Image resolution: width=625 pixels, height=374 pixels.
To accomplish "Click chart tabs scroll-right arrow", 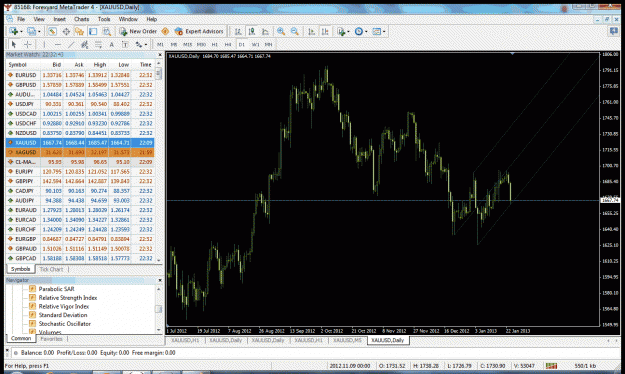I will click(616, 340).
